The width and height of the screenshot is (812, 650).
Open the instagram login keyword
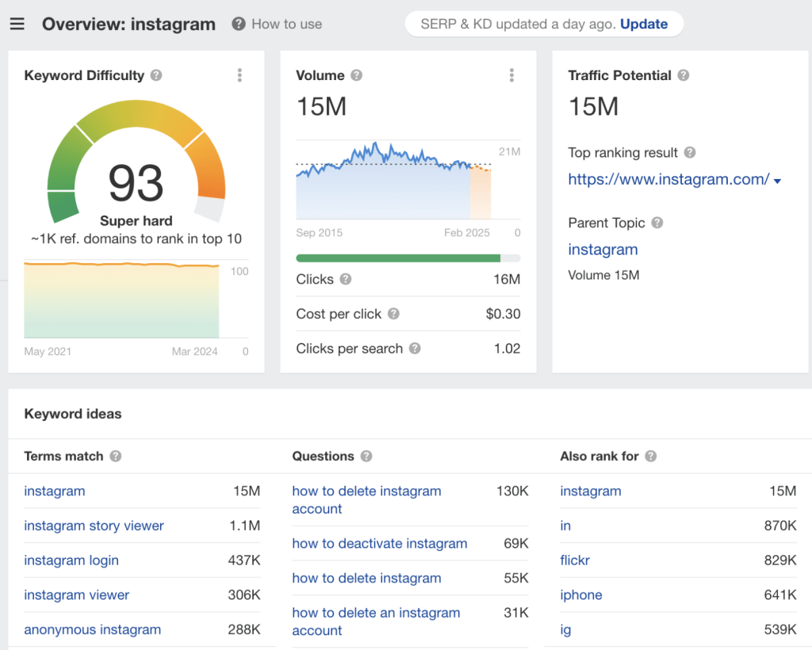click(x=71, y=560)
